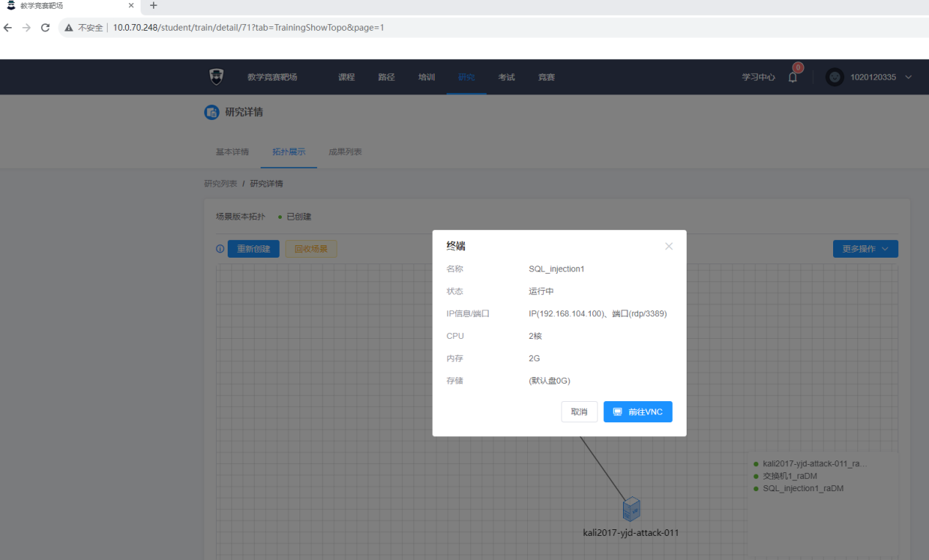The image size is (929, 560).
Task: Click the 前往VNC button
Action: point(638,412)
